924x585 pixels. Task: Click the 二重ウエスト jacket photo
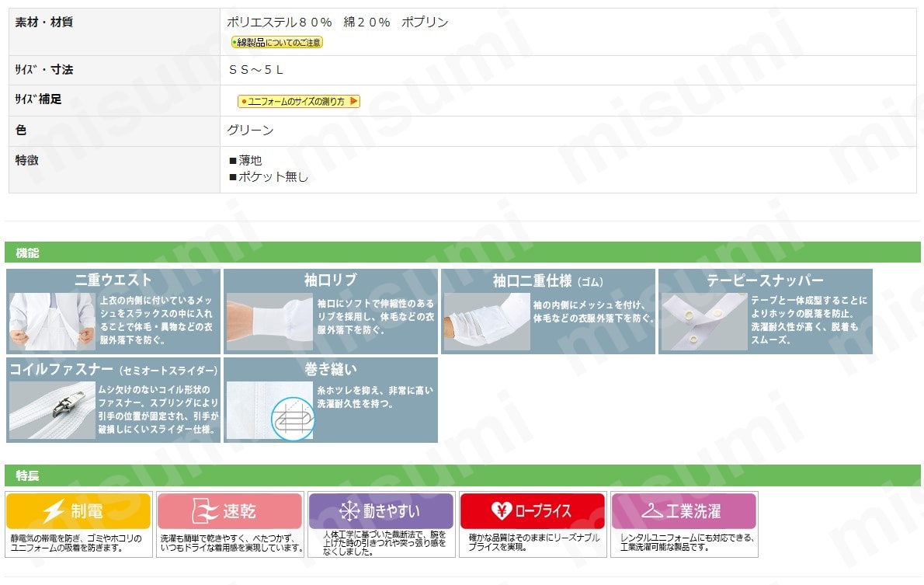(52, 322)
